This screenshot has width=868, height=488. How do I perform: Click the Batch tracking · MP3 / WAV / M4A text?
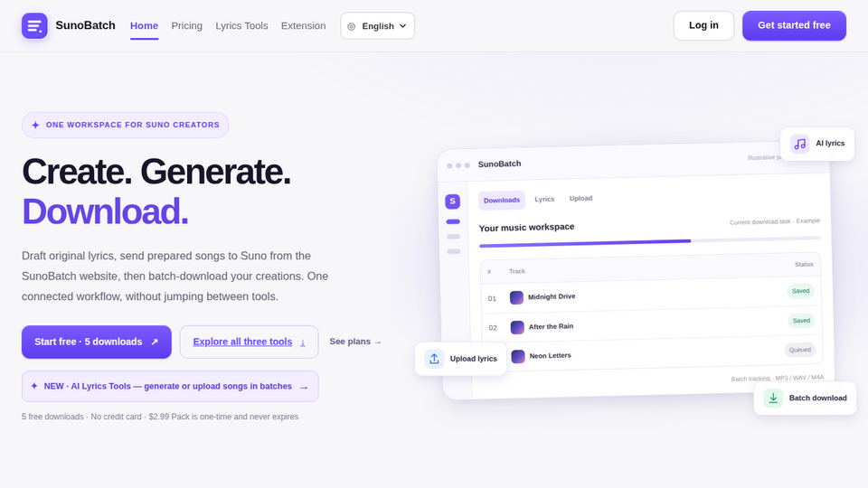[x=778, y=378]
